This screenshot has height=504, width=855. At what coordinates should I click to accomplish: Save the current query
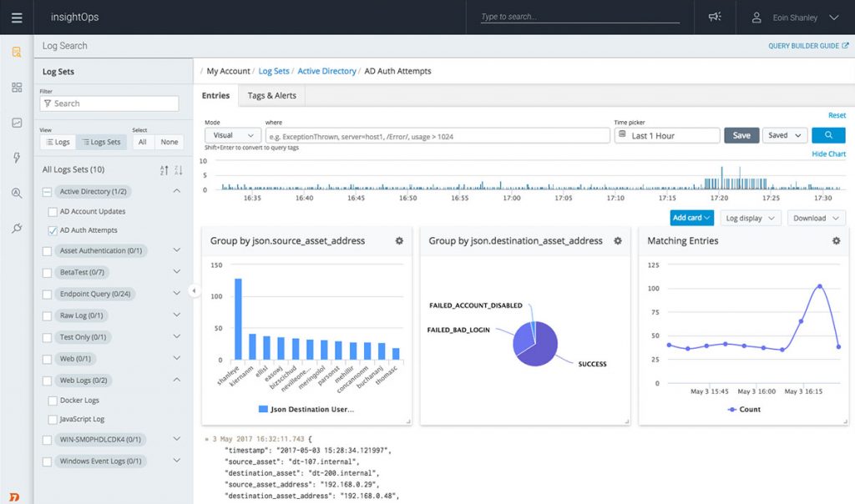(741, 135)
